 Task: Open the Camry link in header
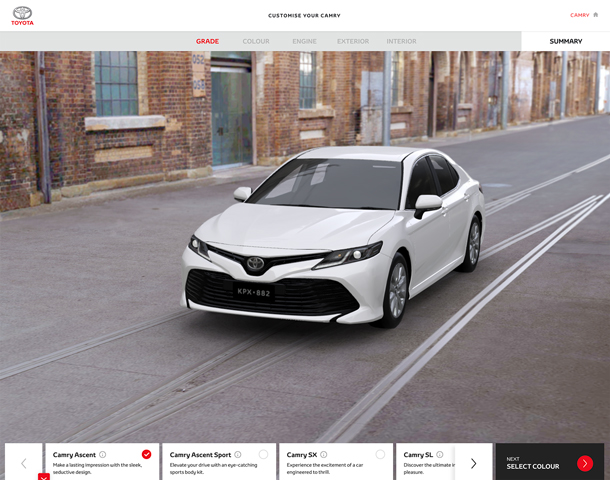(580, 15)
